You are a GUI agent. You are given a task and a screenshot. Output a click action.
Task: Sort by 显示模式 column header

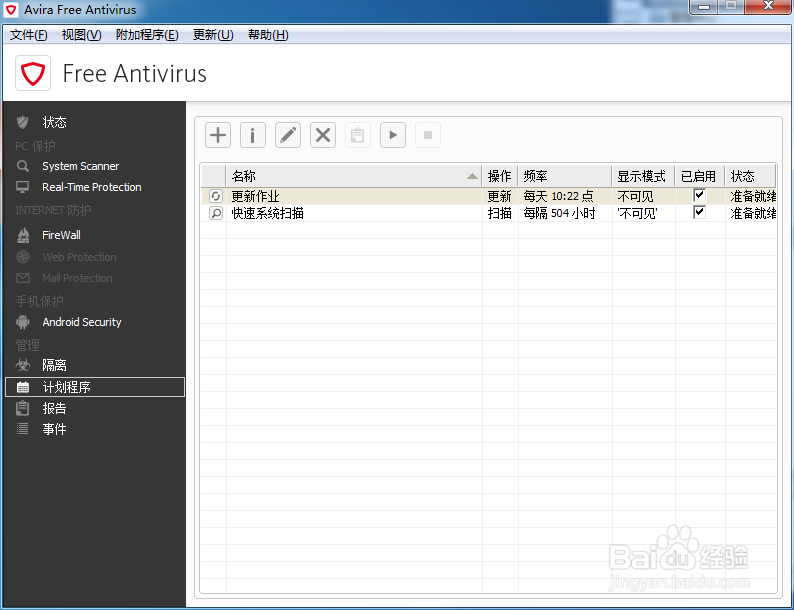[x=643, y=176]
